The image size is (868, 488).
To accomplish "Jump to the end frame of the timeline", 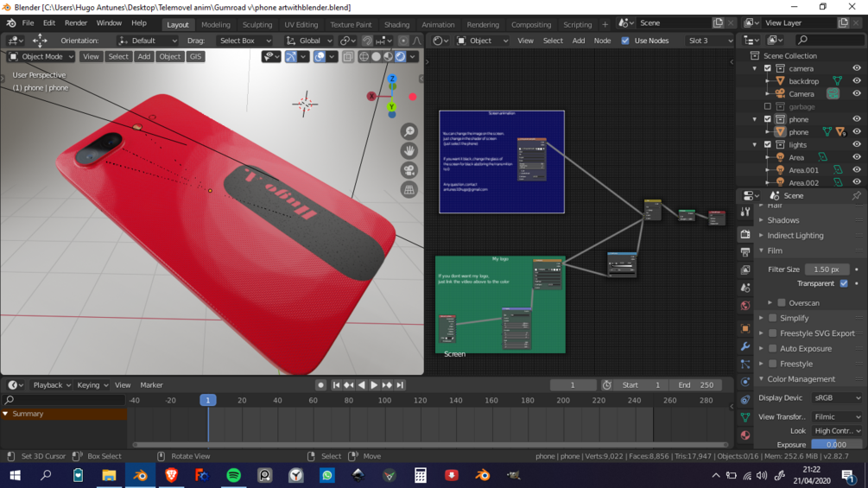I will (400, 385).
